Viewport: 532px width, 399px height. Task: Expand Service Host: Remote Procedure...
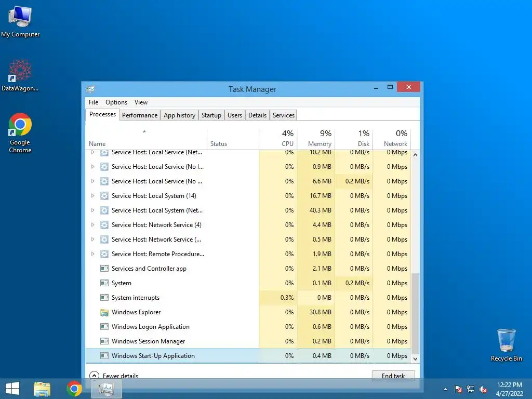92,254
